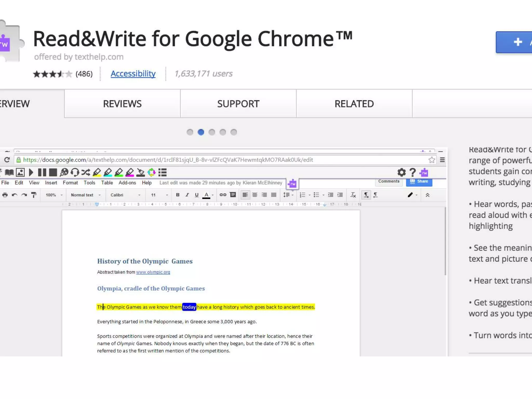Open the Normal text style dropdown

85,195
